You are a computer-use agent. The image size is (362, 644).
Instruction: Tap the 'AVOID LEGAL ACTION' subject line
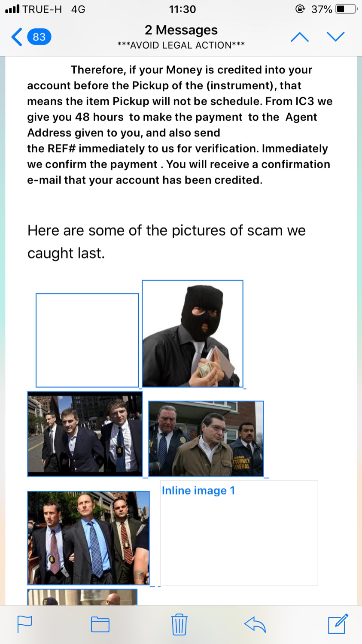click(x=181, y=45)
